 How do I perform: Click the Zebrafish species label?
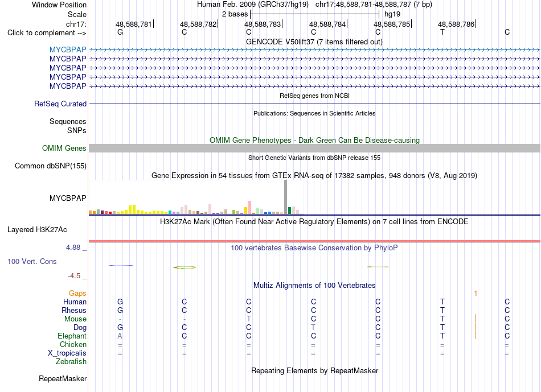[71, 362]
